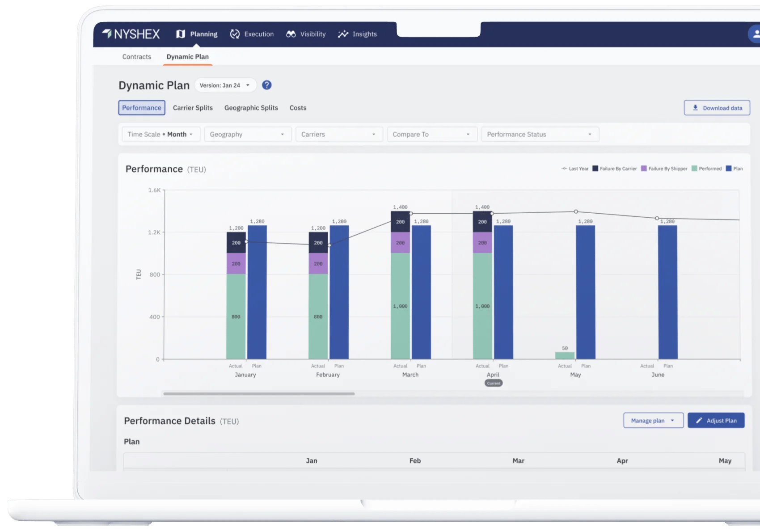Select the Dynamic Plan tab

coord(188,57)
